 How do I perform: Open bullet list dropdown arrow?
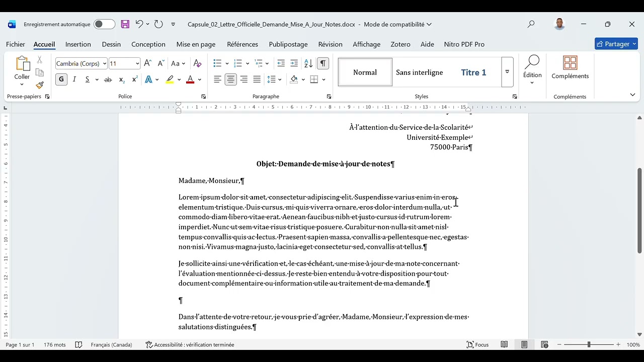[x=227, y=64]
